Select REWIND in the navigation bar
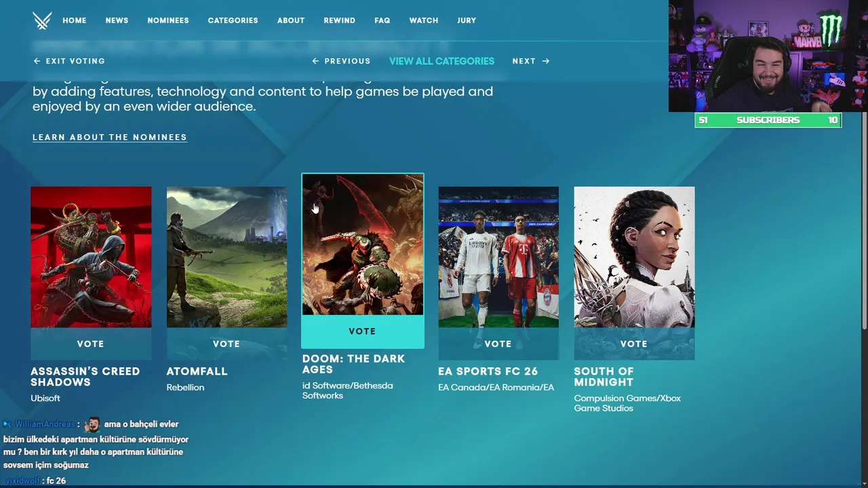 tap(339, 20)
